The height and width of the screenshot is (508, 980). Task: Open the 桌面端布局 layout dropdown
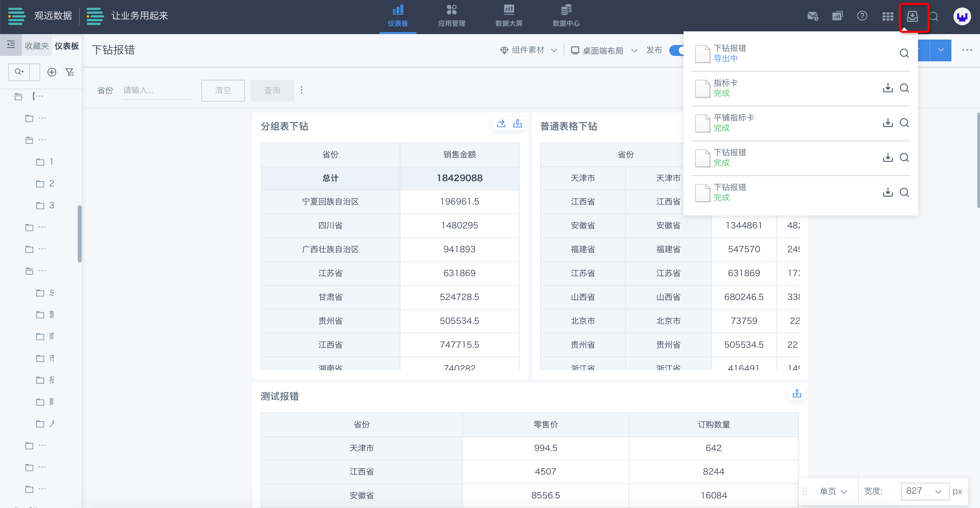pyautogui.click(x=604, y=50)
